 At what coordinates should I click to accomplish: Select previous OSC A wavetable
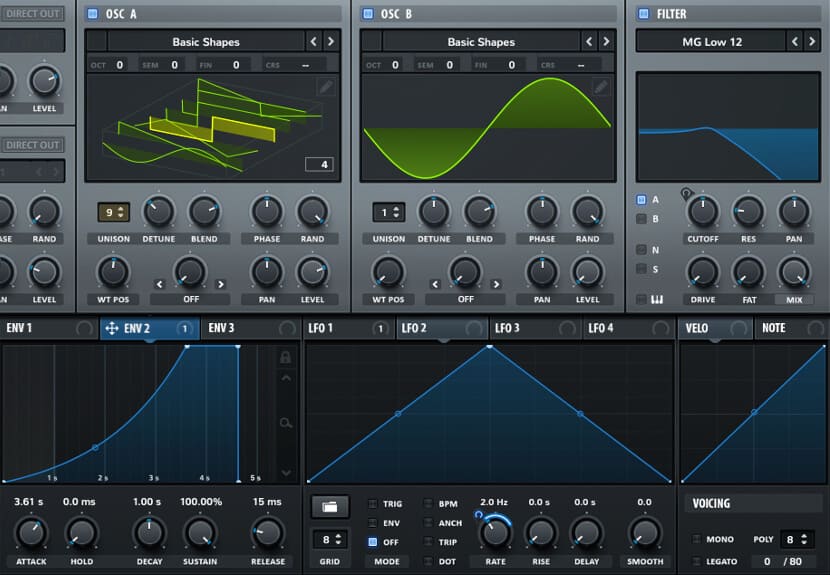tap(313, 41)
